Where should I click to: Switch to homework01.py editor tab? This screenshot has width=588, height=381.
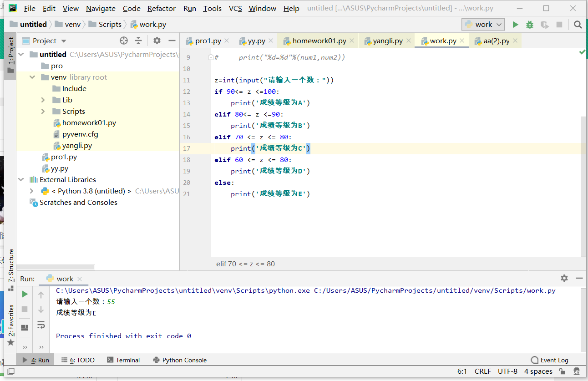319,41
